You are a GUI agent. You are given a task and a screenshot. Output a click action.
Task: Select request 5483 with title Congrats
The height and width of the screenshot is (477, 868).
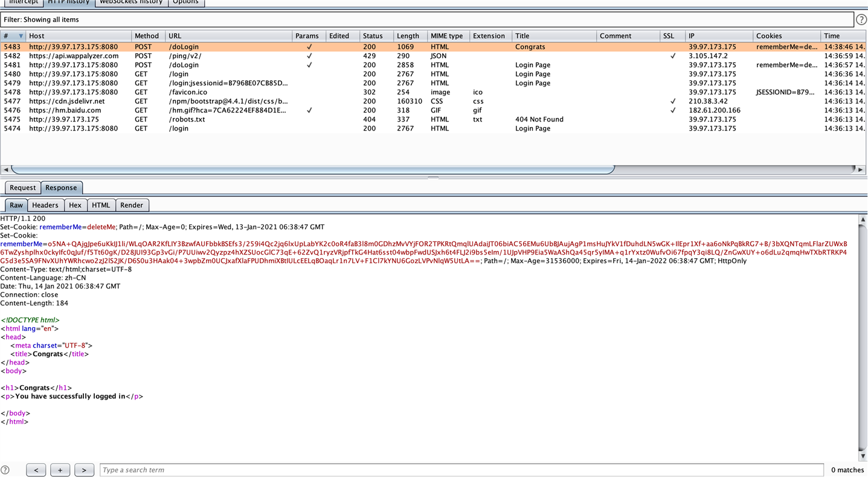(433, 47)
